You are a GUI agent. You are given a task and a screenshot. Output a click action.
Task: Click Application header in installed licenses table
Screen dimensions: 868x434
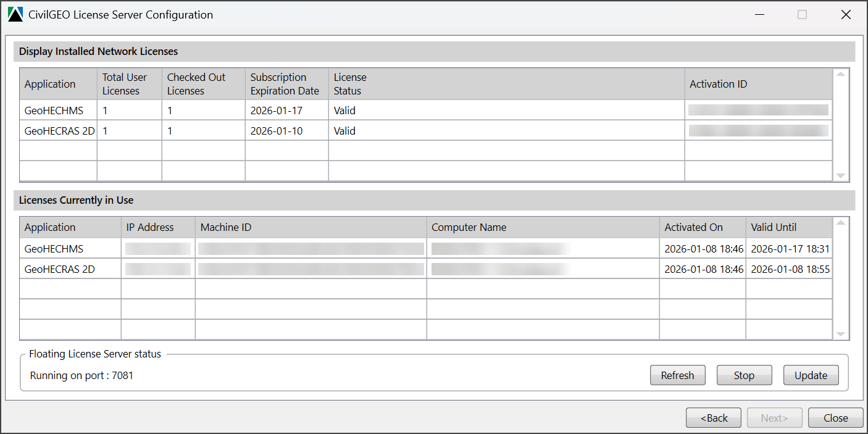[59, 84]
